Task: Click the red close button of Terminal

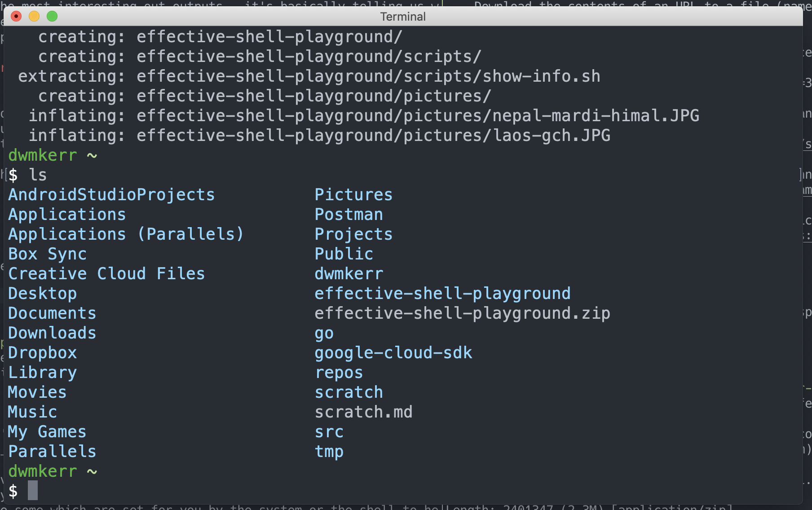Action: tap(16, 17)
